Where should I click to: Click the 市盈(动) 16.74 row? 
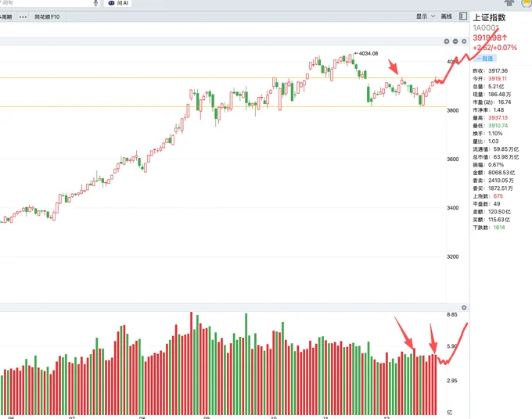(491, 102)
